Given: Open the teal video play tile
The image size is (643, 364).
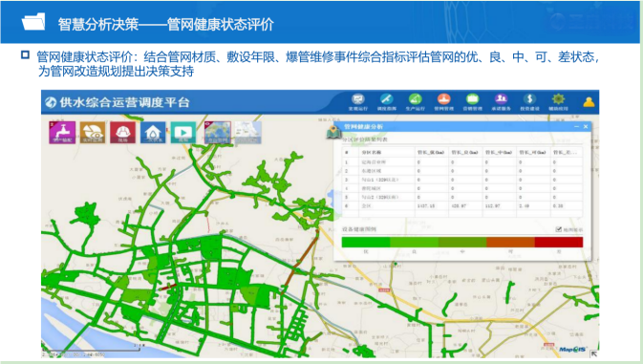Looking at the screenshot, I should click(x=183, y=132).
